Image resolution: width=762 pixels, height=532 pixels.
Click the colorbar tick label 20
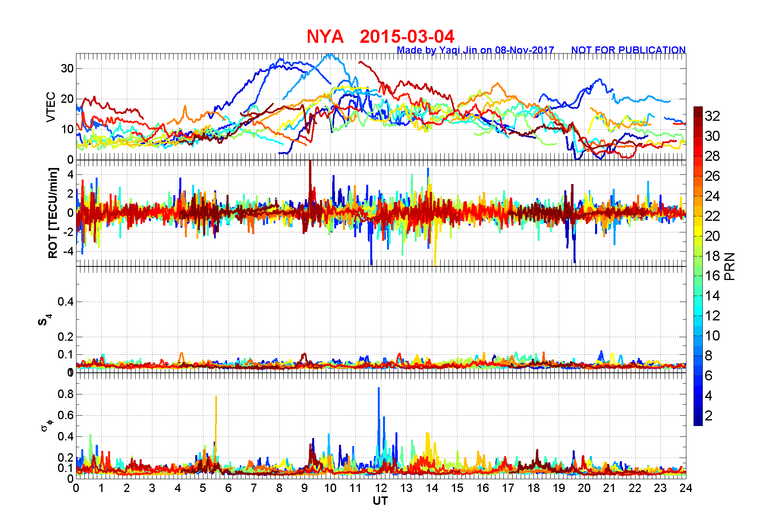coord(712,236)
